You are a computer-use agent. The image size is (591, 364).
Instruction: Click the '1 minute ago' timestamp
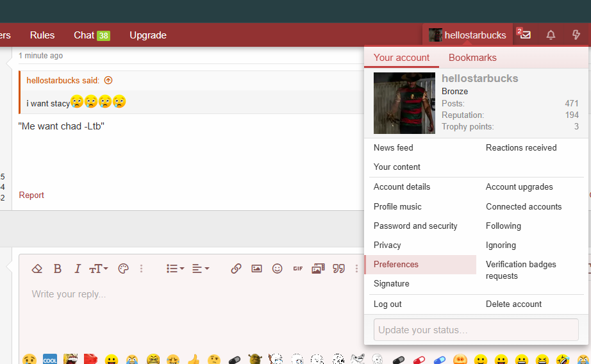[x=41, y=56]
